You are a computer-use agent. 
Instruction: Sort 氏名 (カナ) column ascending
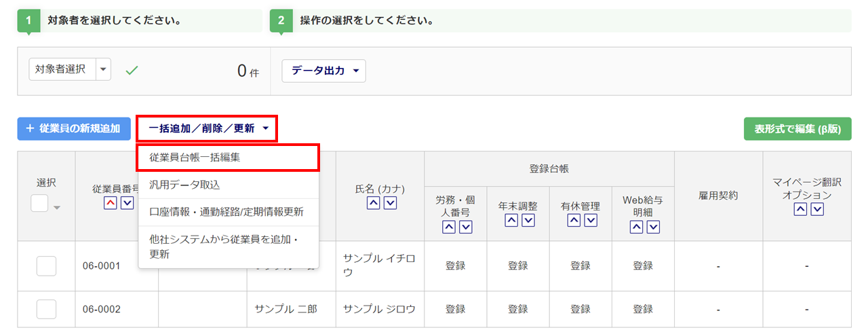[373, 204]
